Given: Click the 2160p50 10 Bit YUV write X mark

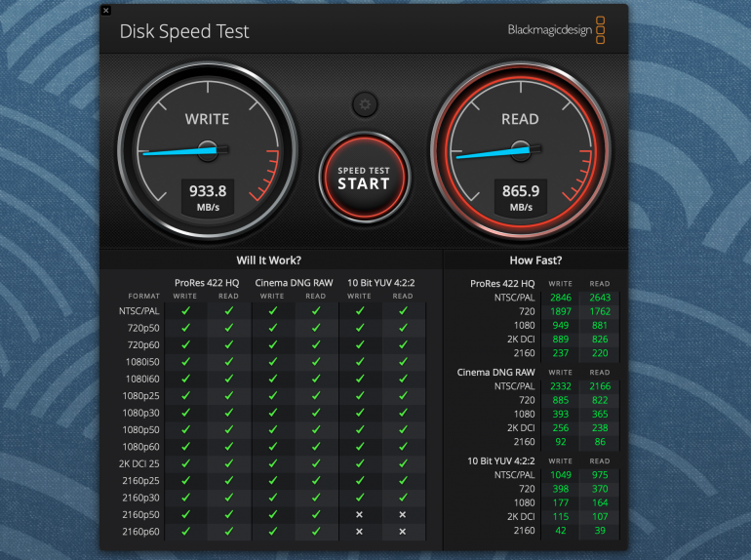Looking at the screenshot, I should point(359,514).
